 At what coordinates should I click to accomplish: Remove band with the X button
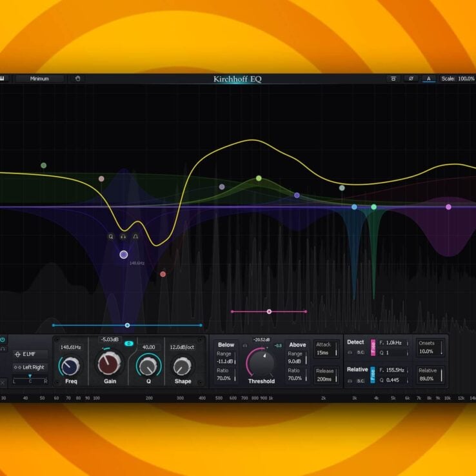tap(3, 383)
